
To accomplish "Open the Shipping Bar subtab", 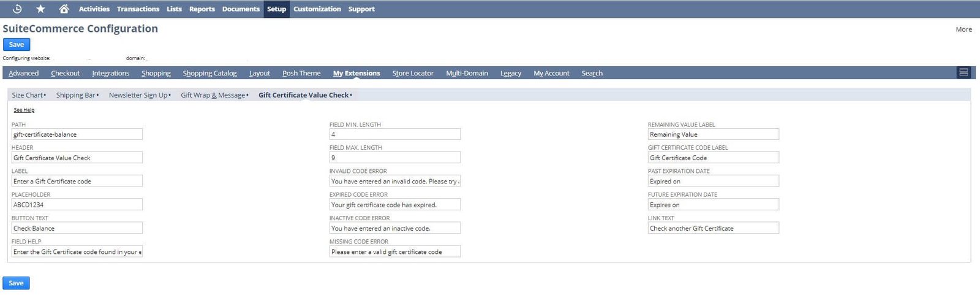I will click(77, 95).
